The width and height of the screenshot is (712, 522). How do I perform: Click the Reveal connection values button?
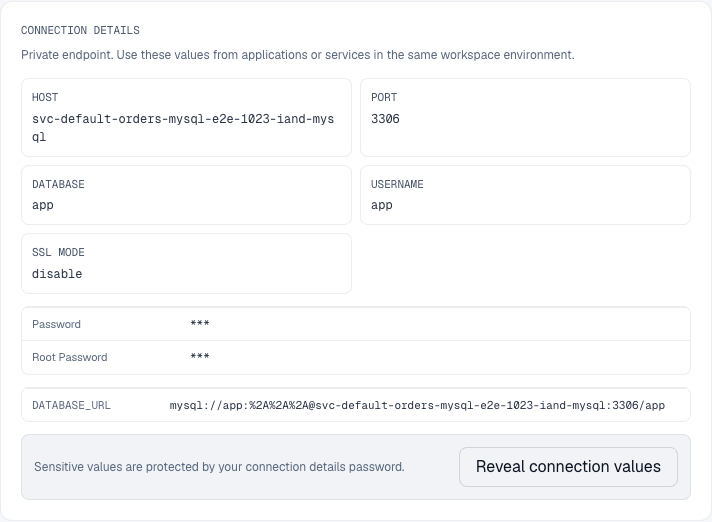[568, 467]
